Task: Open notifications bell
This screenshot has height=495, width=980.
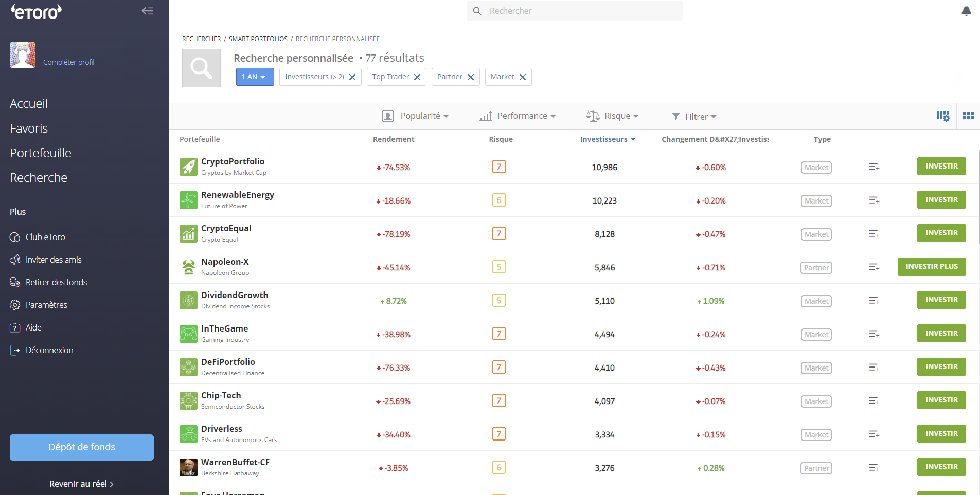Action: coord(966,11)
